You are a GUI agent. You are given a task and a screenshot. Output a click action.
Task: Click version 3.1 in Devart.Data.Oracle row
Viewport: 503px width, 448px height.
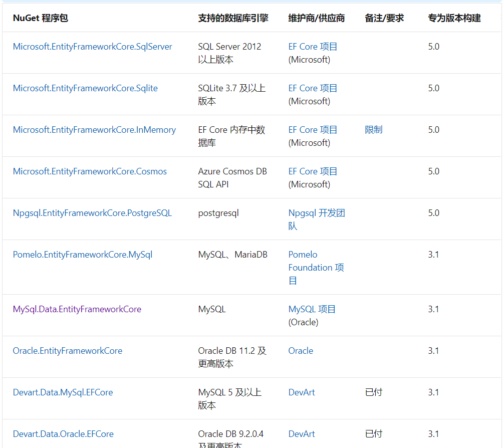[x=433, y=434]
